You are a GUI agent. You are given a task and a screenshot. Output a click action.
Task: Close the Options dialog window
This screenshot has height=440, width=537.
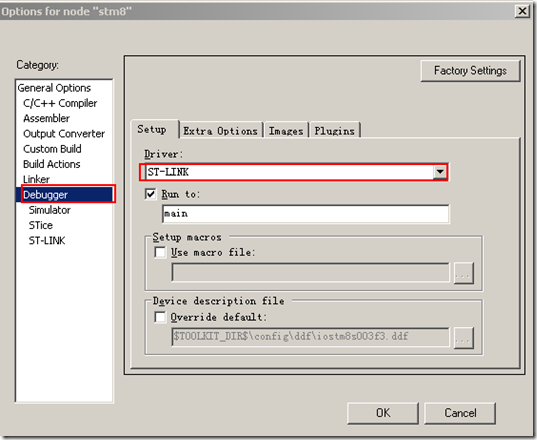[x=522, y=11]
